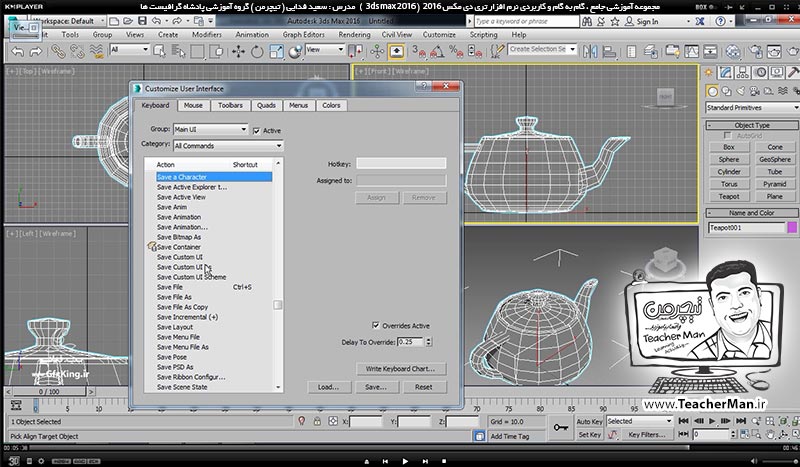Select the Unlink Selection tool

point(77,51)
